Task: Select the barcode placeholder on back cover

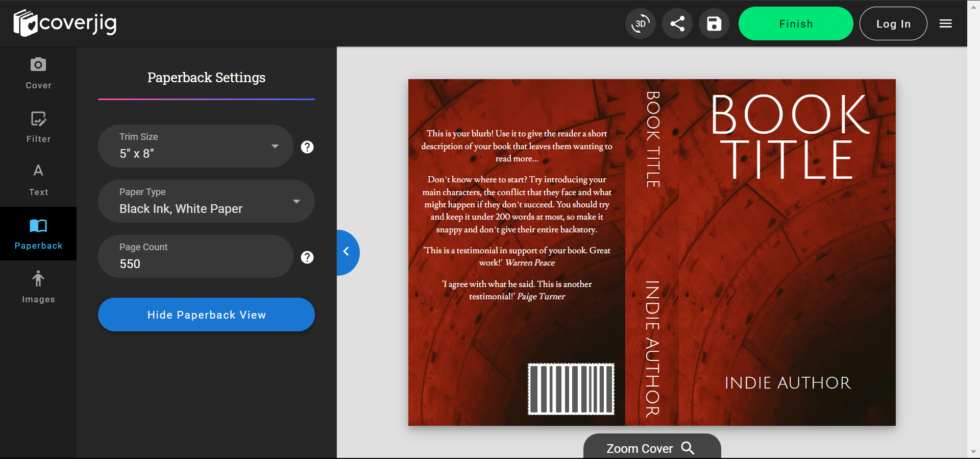Action: click(x=571, y=389)
